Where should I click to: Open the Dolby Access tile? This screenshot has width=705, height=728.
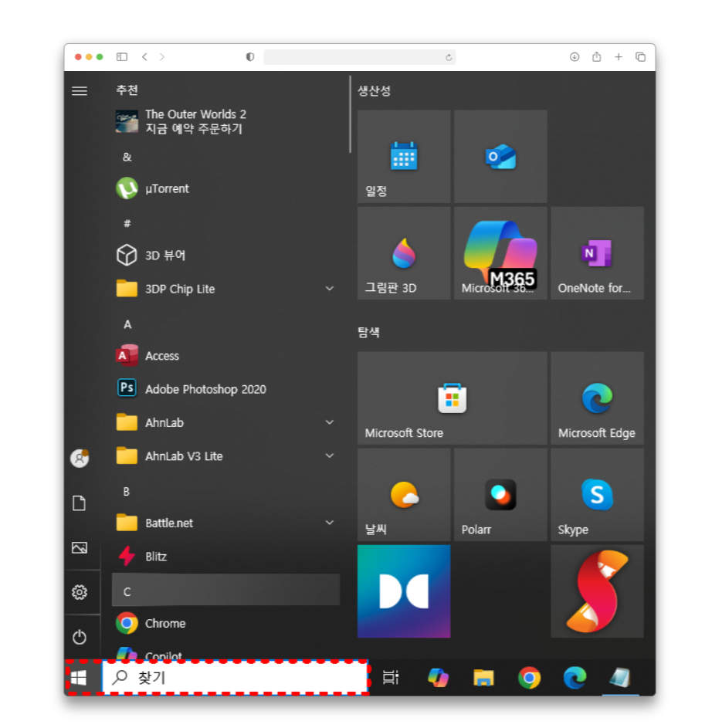(x=404, y=591)
